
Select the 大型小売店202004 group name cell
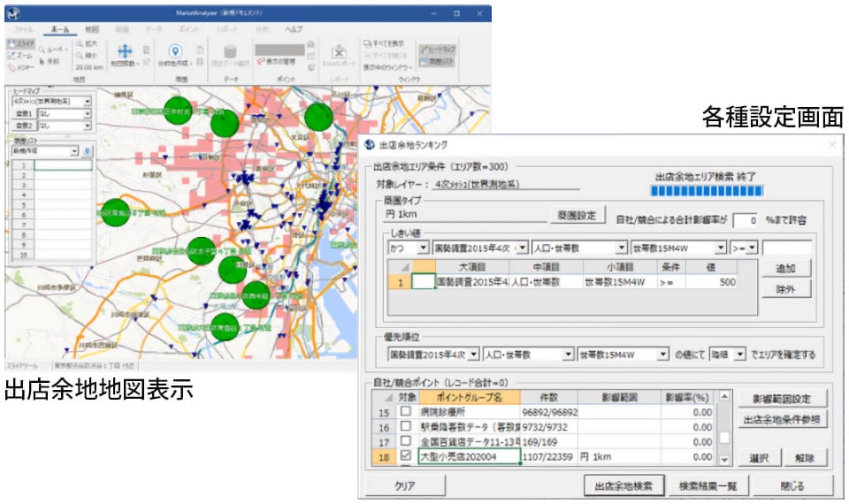pos(469,456)
